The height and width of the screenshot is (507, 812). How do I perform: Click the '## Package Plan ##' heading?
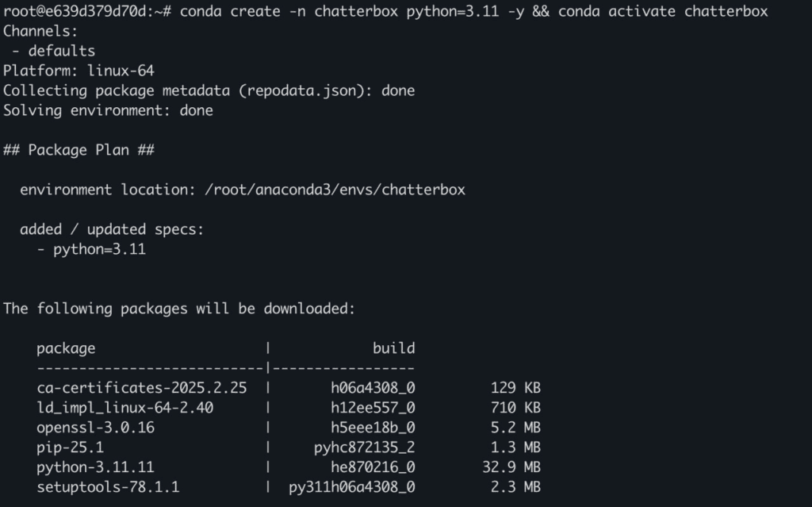(79, 150)
